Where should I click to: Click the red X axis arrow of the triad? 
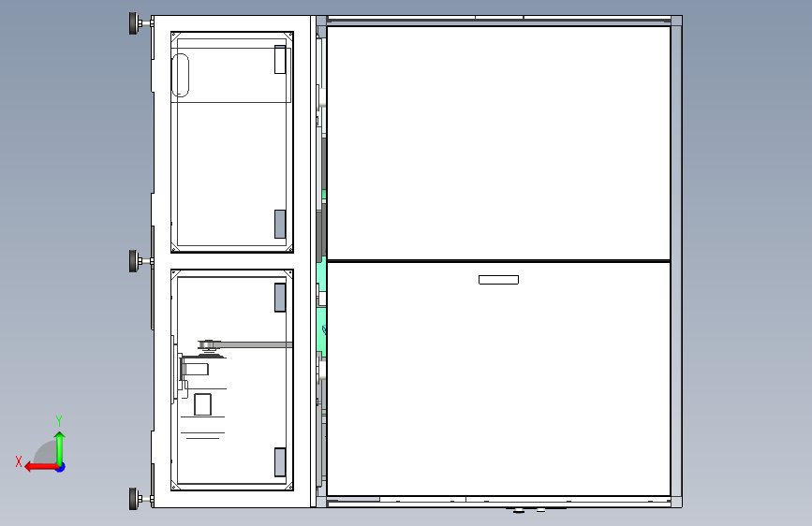(x=40, y=467)
